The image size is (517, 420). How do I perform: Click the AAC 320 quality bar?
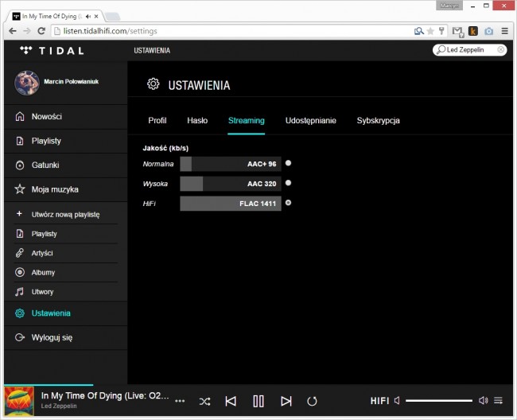[x=231, y=184]
